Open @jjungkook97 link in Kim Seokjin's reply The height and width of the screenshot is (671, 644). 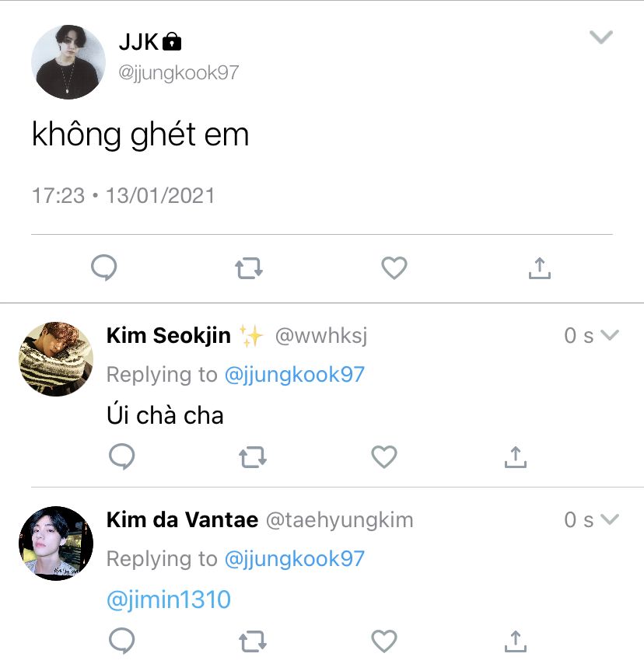[295, 375]
